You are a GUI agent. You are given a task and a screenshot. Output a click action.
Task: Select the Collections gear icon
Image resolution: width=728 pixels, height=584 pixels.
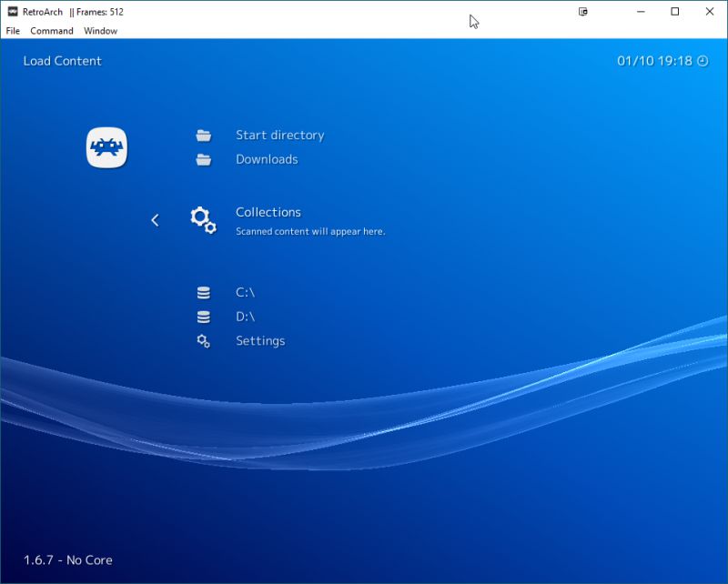[x=202, y=219]
